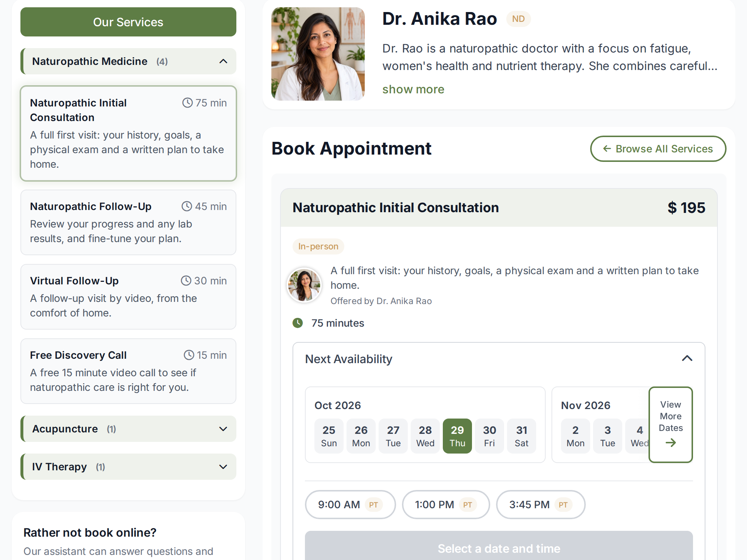Click the clock icon next to 30 min
This screenshot has width=747, height=560.
click(186, 281)
